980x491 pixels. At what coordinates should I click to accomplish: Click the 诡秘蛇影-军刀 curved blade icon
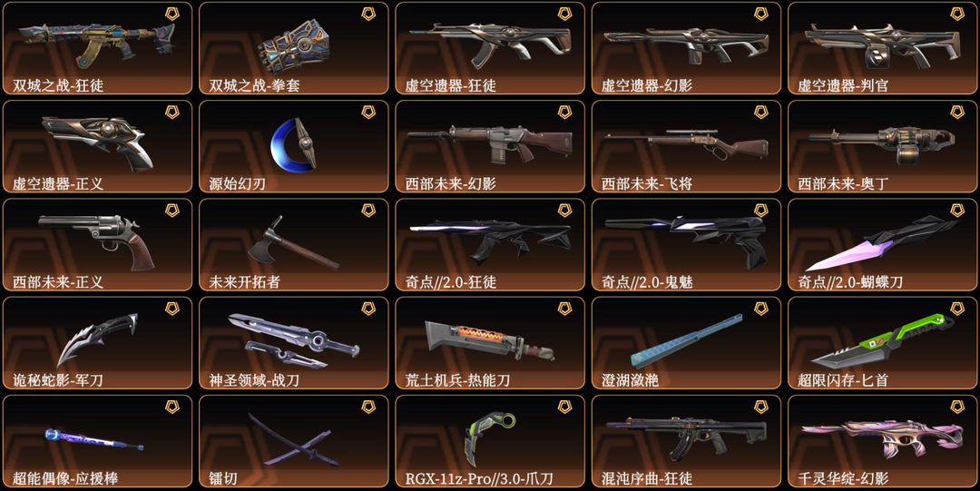(97, 339)
